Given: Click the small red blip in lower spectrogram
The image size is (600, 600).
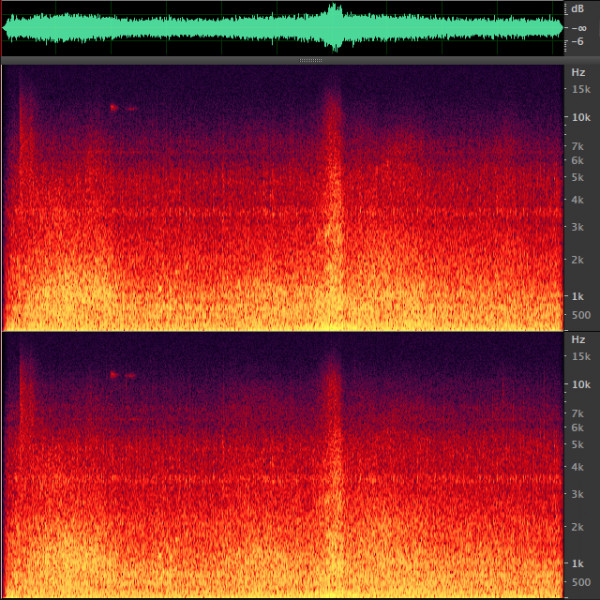Looking at the screenshot, I should coord(114,375).
